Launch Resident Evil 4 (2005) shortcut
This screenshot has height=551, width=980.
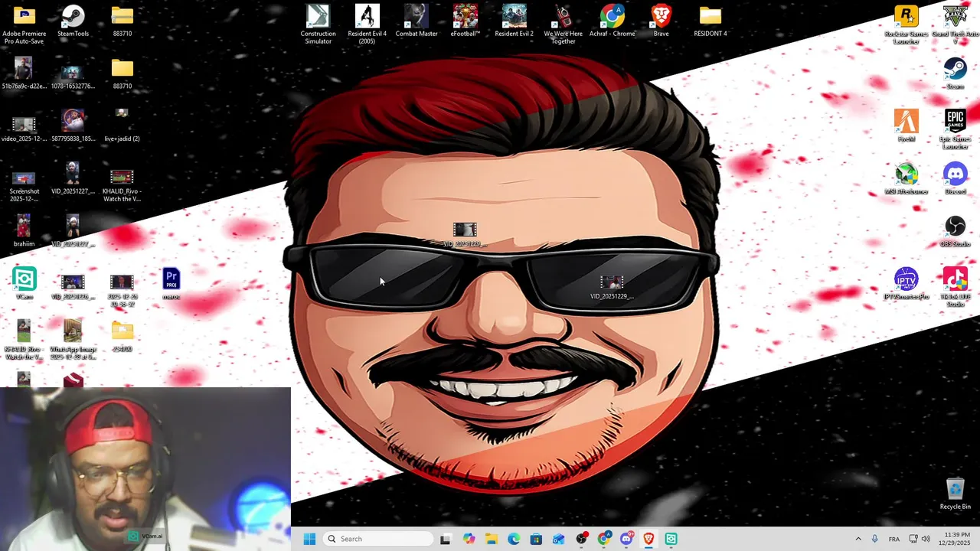click(367, 24)
